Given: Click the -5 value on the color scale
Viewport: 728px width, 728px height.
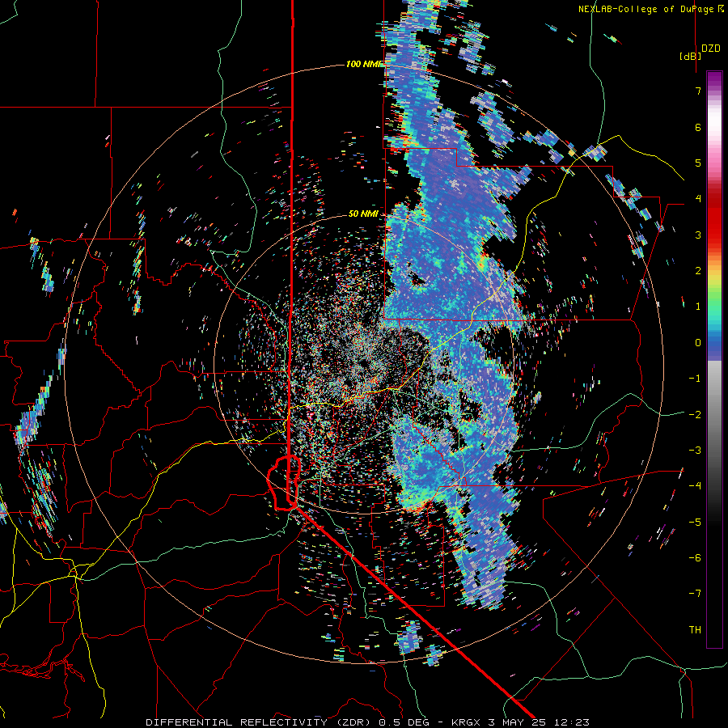Looking at the screenshot, I should pyautogui.click(x=695, y=523).
